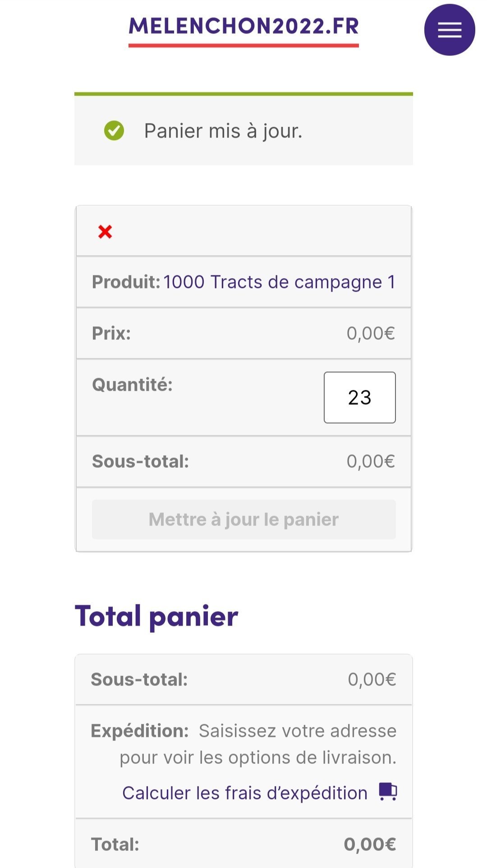Click the Quantité label
This screenshot has width=487, height=868.
132,385
